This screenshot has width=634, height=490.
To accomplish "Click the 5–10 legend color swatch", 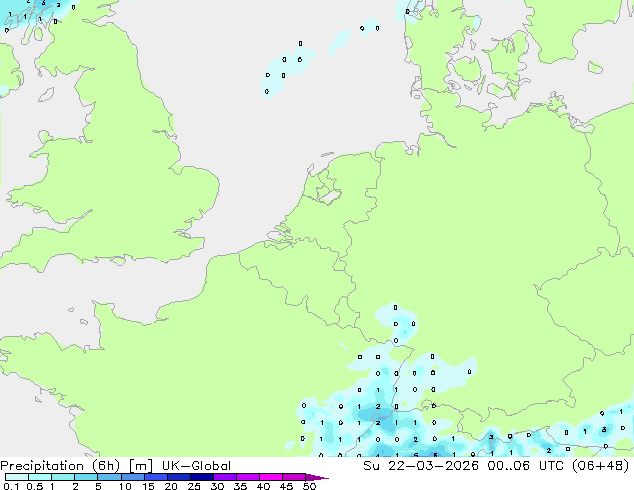I will click(109, 477).
